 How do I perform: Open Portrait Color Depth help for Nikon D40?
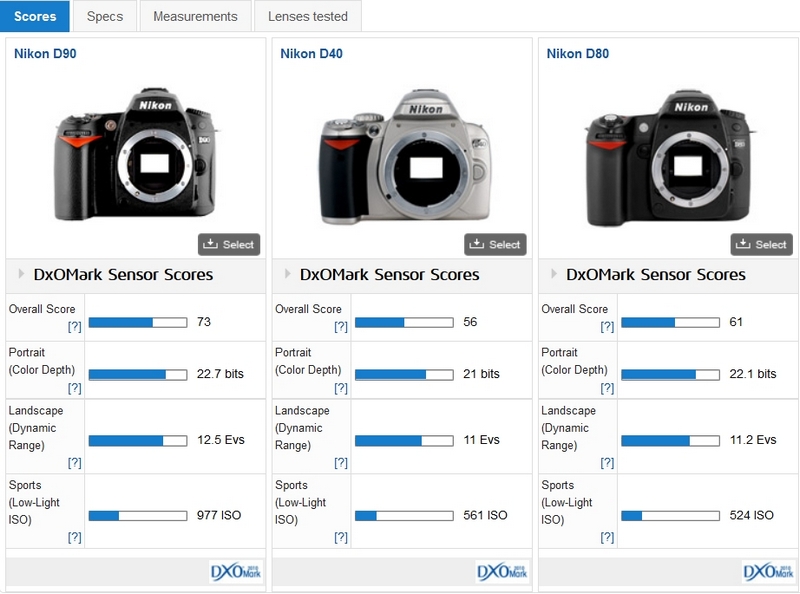pyautogui.click(x=341, y=388)
